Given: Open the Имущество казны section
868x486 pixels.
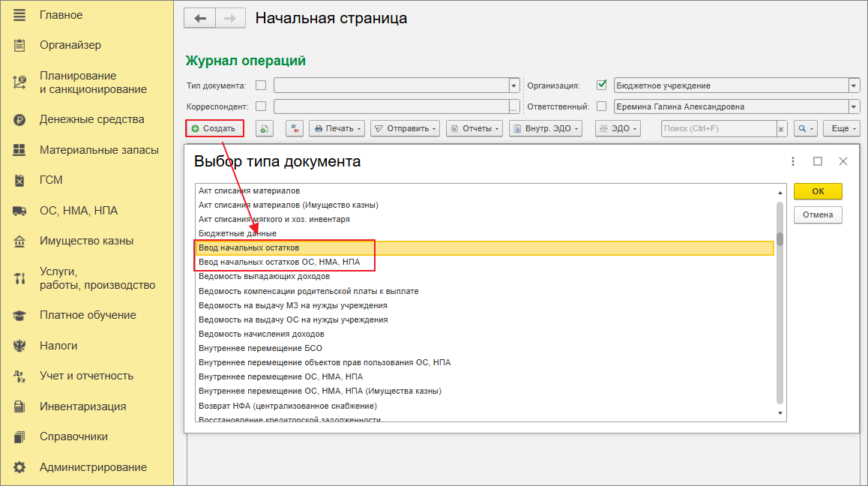Looking at the screenshot, I should point(86,241).
